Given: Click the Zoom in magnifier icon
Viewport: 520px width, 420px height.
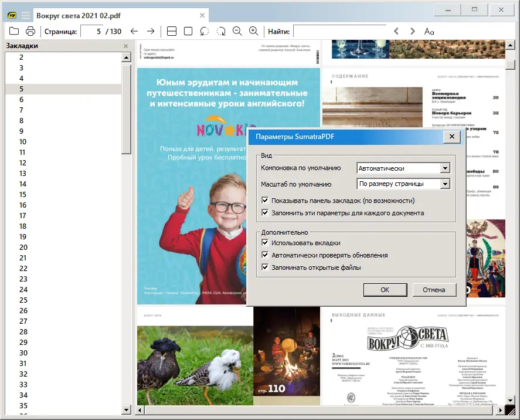Looking at the screenshot, I should pos(254,31).
